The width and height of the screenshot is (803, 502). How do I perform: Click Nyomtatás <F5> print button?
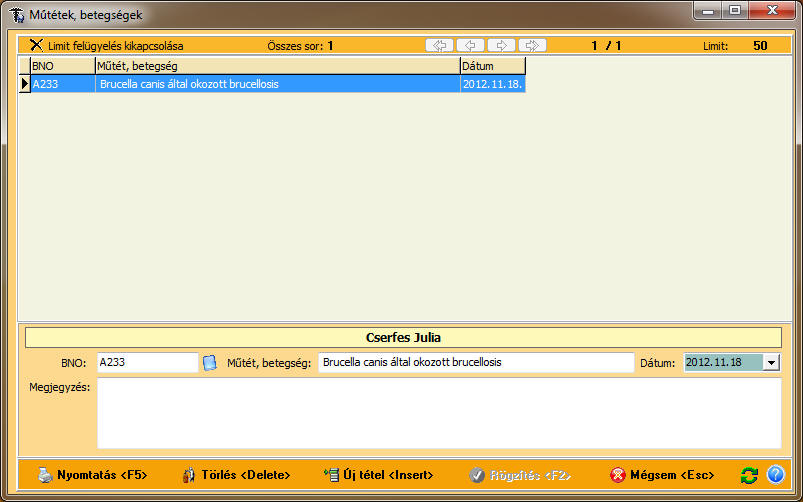[93, 475]
